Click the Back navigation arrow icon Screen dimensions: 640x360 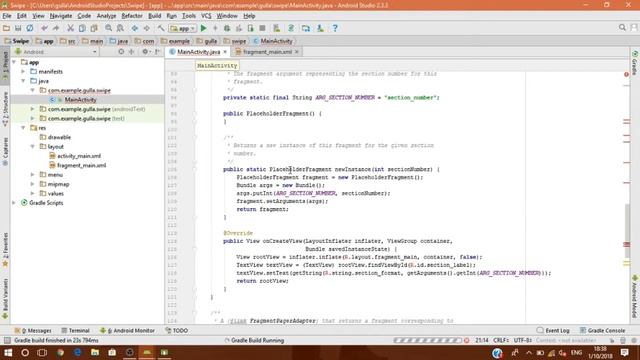134,28
